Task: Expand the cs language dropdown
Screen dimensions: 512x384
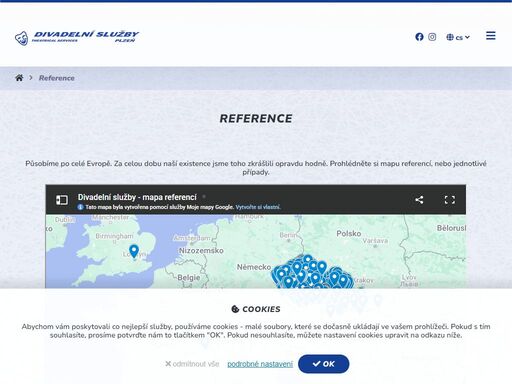Action: (x=458, y=37)
